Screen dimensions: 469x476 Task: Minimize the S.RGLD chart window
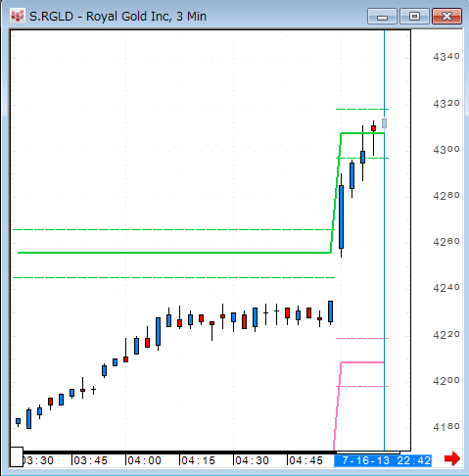tap(382, 17)
